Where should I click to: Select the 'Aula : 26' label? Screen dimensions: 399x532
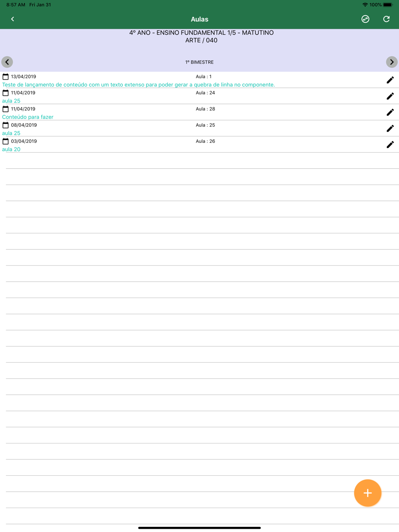point(205,141)
